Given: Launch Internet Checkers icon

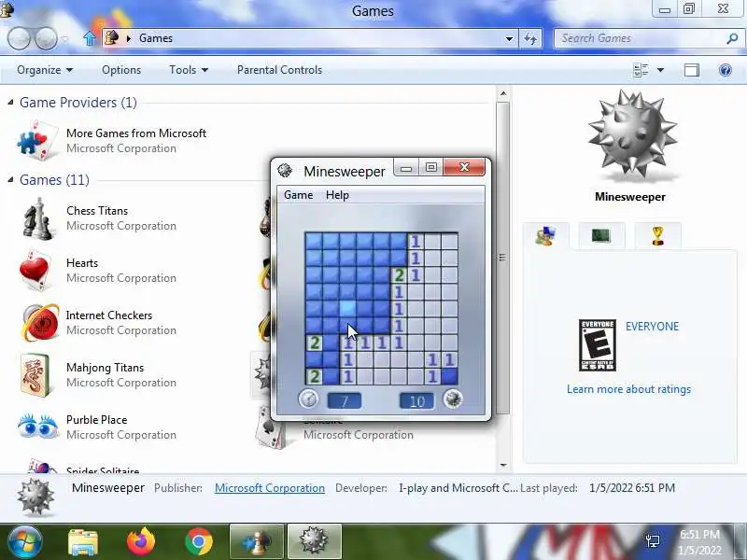Looking at the screenshot, I should [x=40, y=322].
